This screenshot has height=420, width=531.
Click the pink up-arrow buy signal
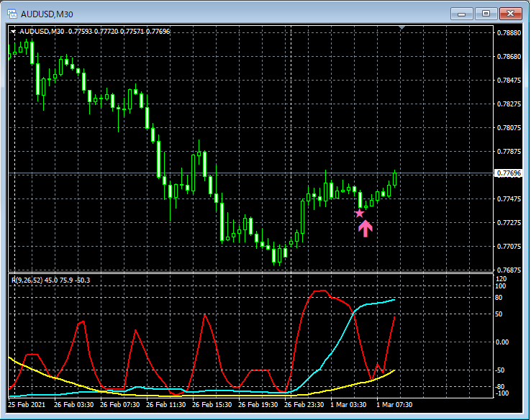(x=366, y=229)
